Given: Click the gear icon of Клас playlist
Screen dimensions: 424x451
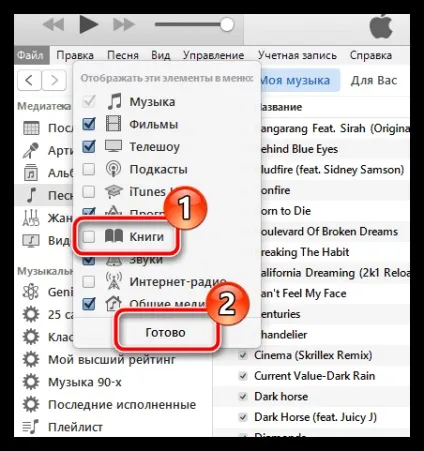Looking at the screenshot, I should point(31,337).
